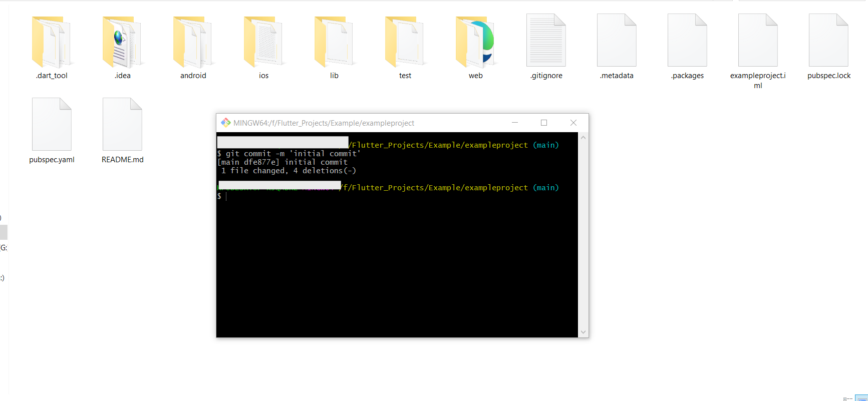Image resolution: width=868 pixels, height=401 pixels.
Task: Select the .packages file icon
Action: pos(687,40)
